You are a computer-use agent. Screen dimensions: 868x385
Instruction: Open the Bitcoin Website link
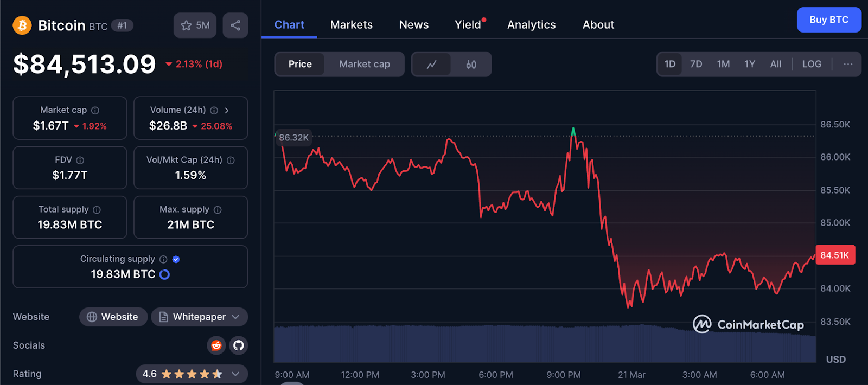click(113, 317)
